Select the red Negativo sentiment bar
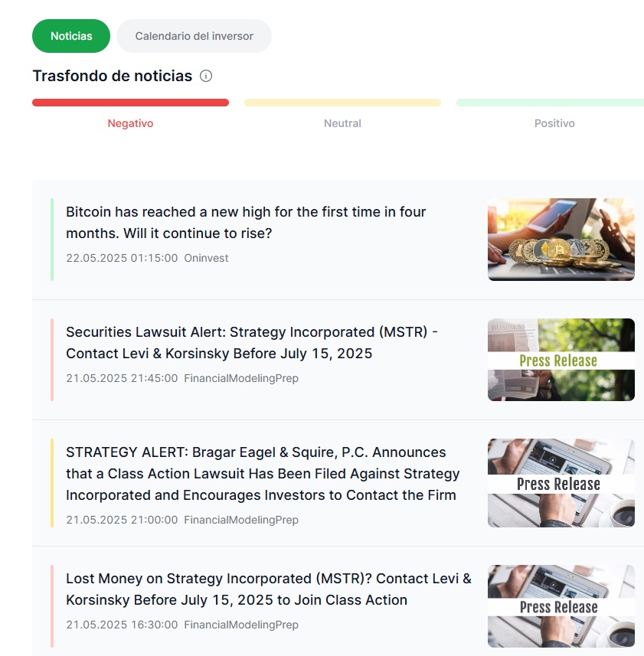Image resolution: width=644 pixels, height=656 pixels. 130,103
